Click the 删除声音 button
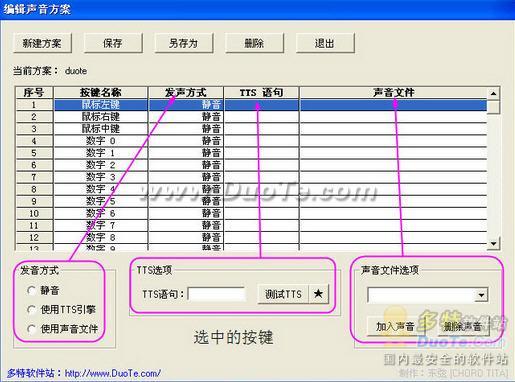The width and height of the screenshot is (515, 382). 463,326
